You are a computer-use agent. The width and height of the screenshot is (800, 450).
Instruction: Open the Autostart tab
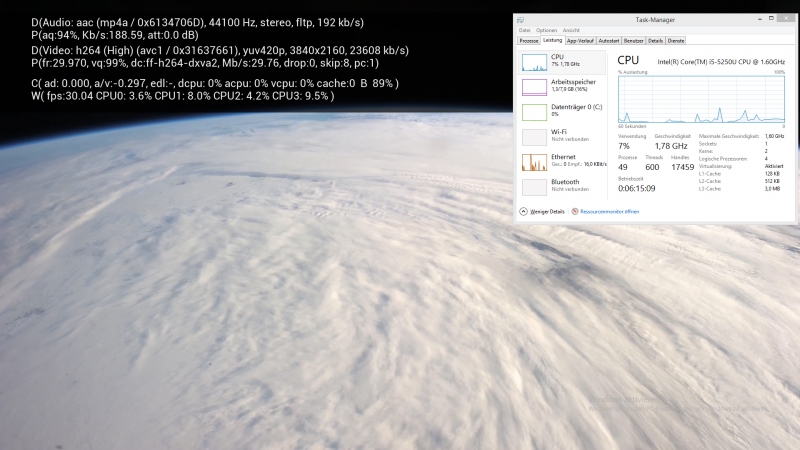[x=609, y=41]
